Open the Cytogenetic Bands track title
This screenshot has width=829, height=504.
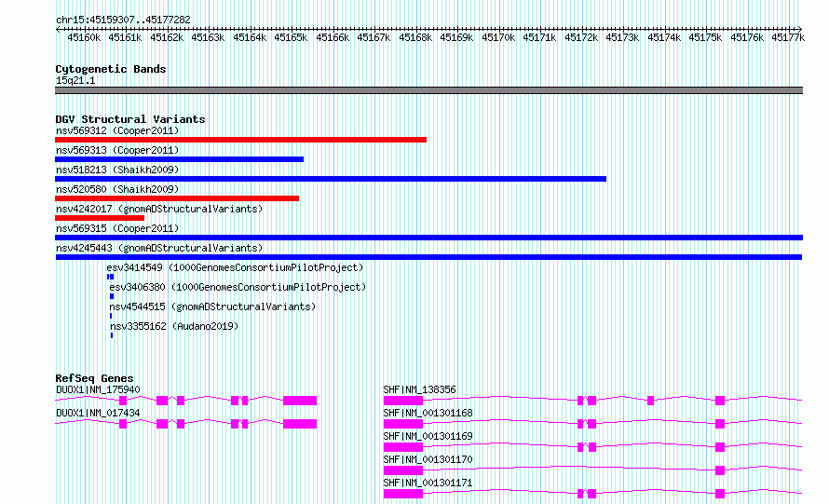[x=111, y=69]
